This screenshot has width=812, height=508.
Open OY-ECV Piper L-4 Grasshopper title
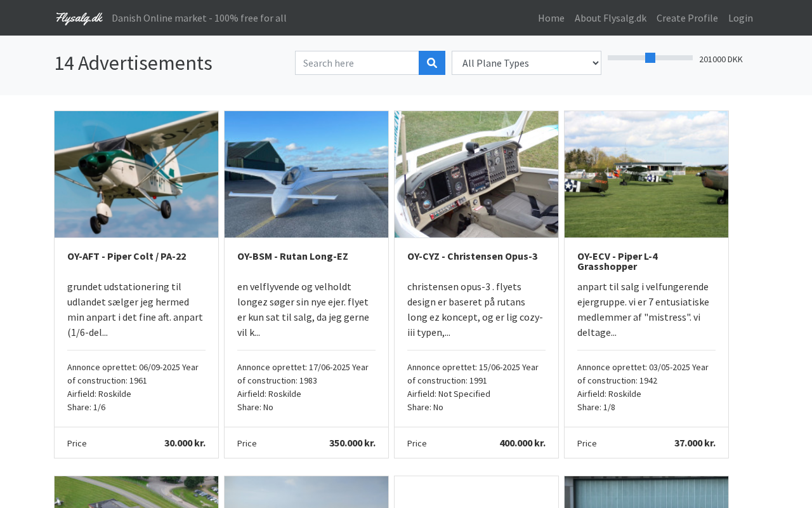617,261
